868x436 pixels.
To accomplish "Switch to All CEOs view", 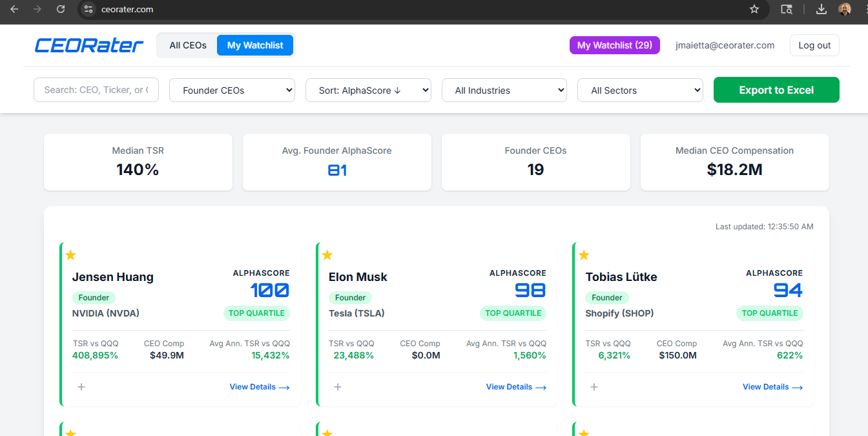I will click(x=188, y=45).
